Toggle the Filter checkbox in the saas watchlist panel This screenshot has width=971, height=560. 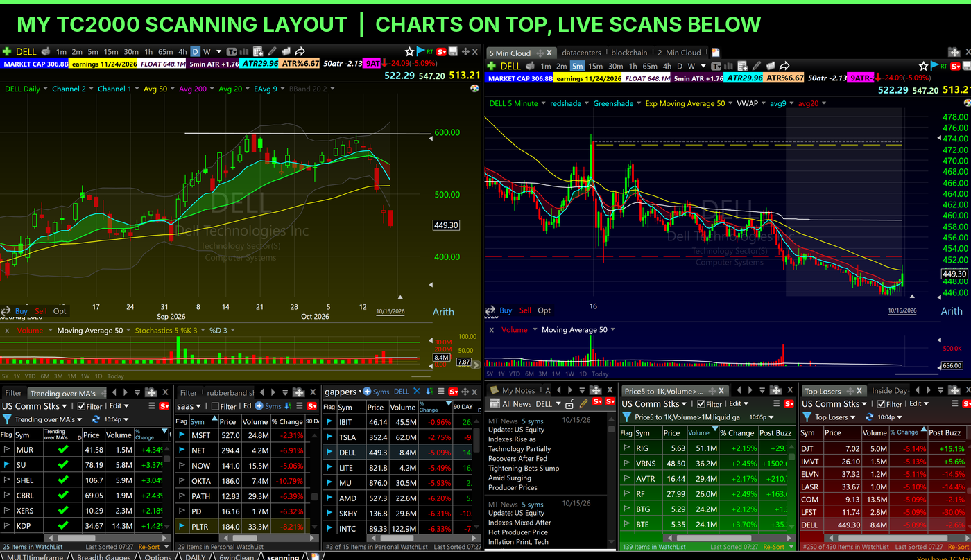pos(215,406)
